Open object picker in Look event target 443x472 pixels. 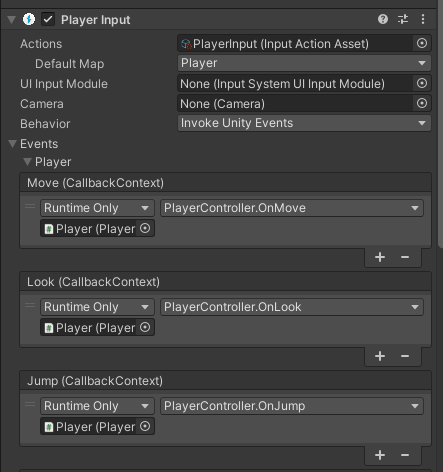(x=145, y=327)
